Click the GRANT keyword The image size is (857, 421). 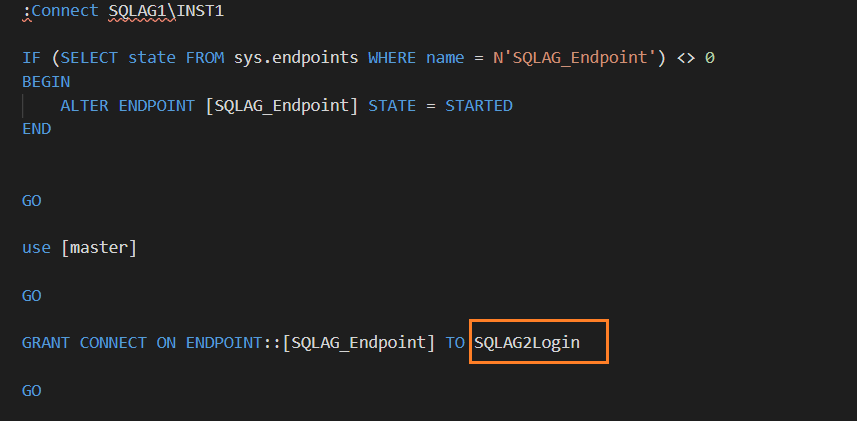46,343
